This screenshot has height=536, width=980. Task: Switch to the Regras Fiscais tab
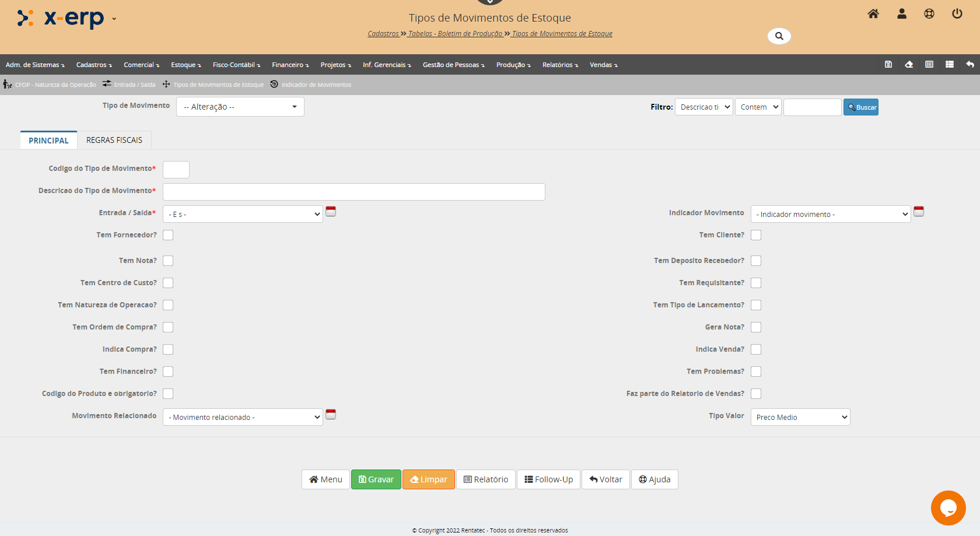pyautogui.click(x=114, y=140)
